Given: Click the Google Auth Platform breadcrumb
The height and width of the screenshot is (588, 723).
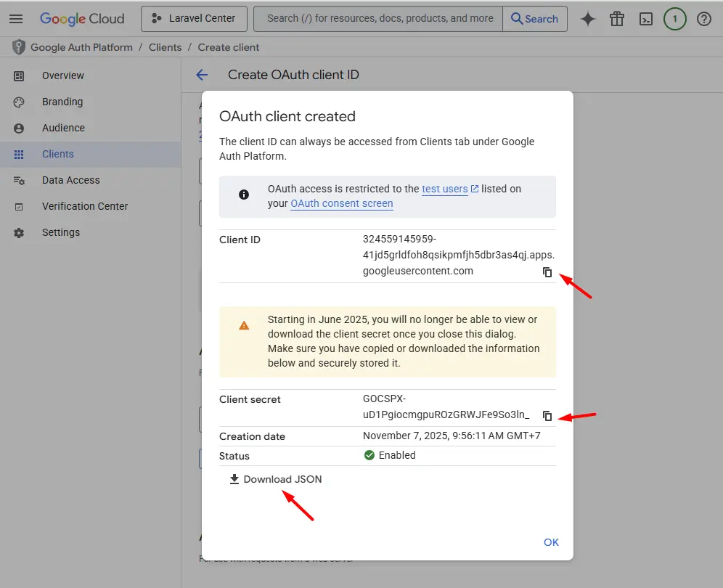Looking at the screenshot, I should click(80, 46).
